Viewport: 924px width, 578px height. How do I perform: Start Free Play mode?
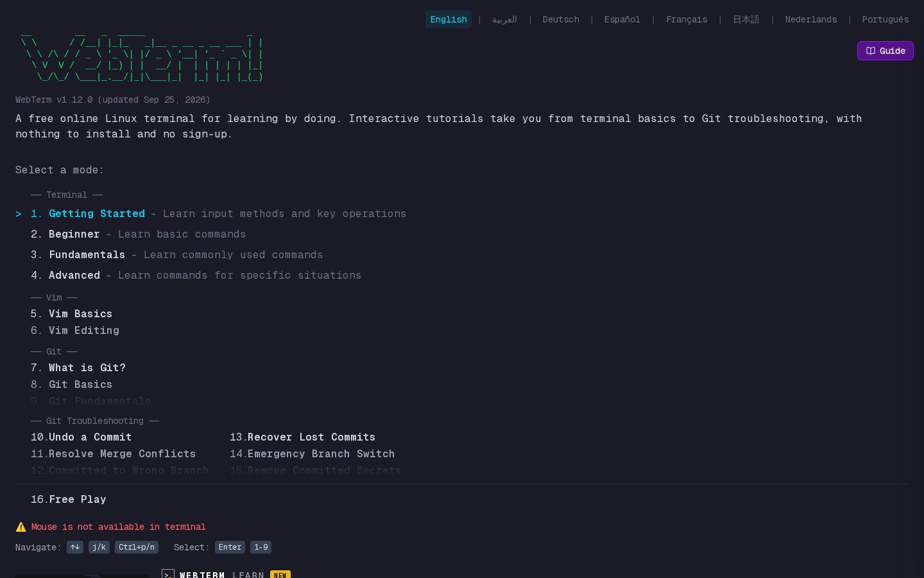click(x=68, y=499)
